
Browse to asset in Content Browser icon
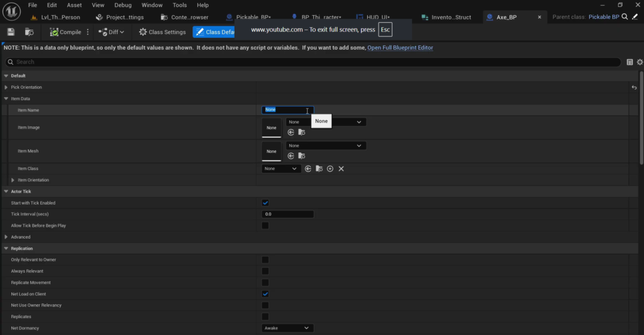tap(29, 32)
